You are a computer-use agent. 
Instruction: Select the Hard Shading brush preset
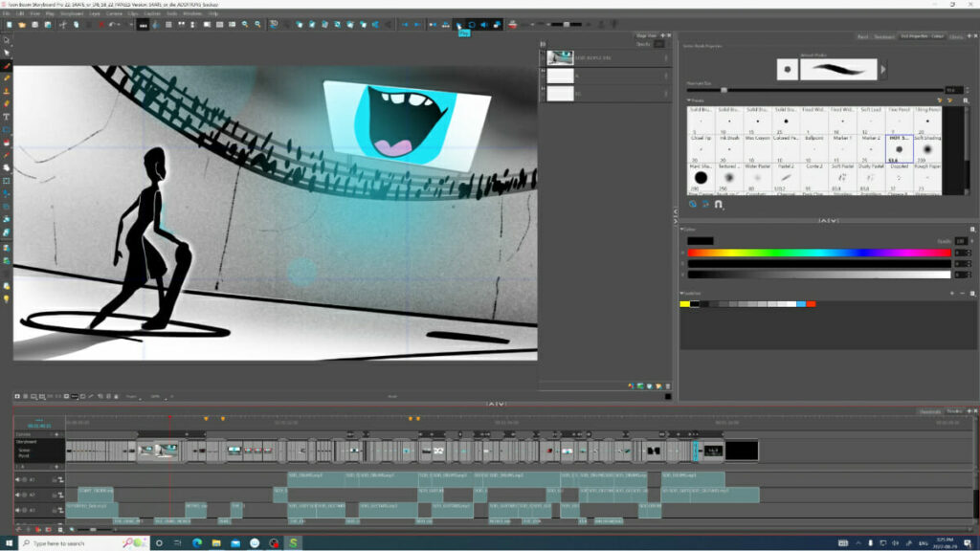point(701,178)
